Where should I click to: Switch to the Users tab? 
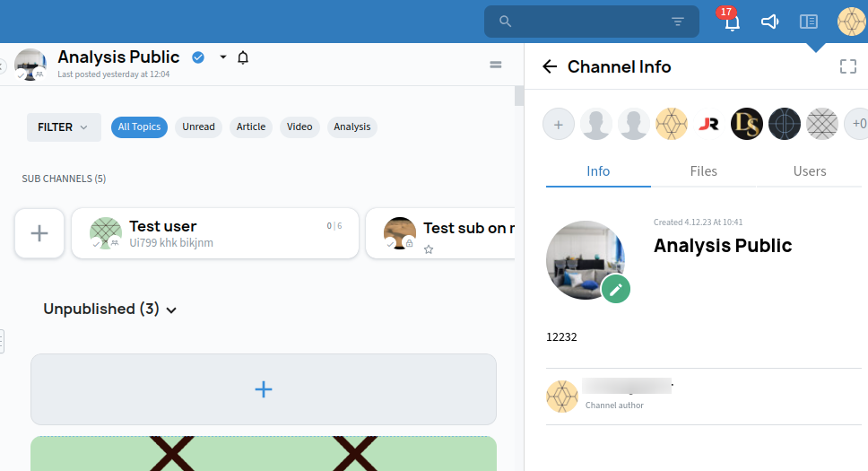point(809,170)
